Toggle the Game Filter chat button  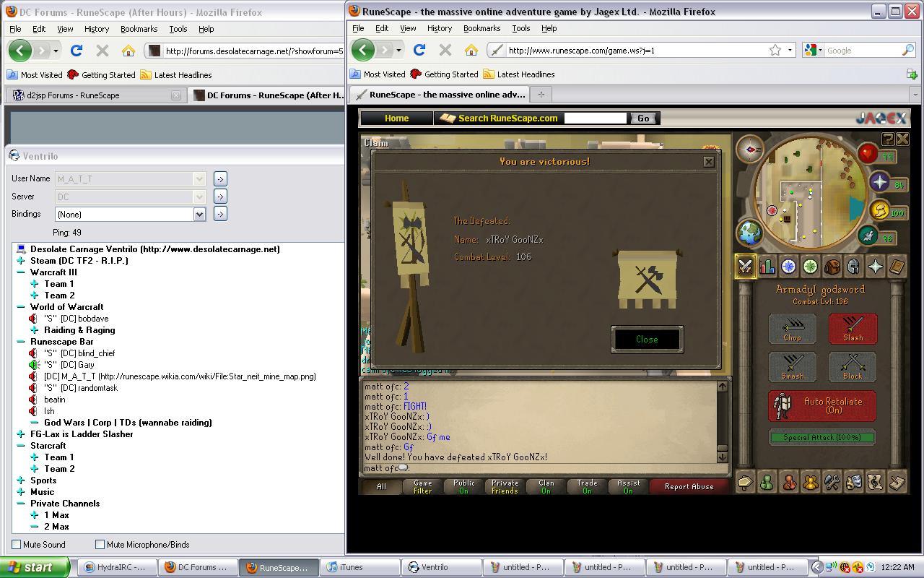423,486
